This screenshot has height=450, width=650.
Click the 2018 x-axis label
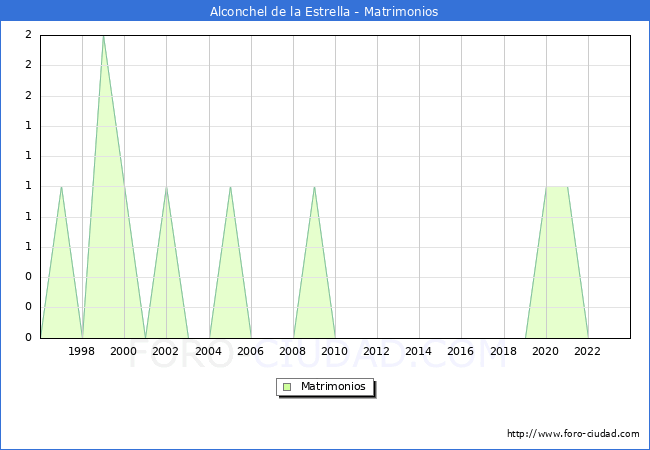coord(503,351)
